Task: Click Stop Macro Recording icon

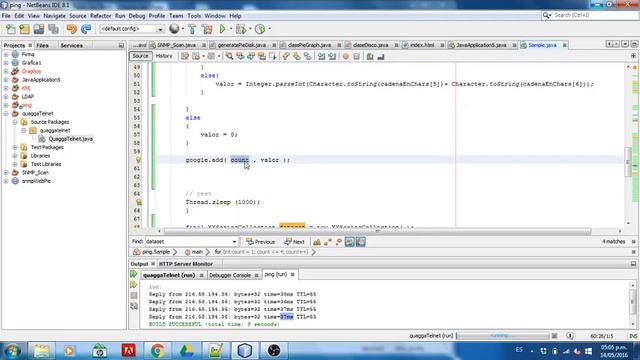Action: (x=356, y=56)
